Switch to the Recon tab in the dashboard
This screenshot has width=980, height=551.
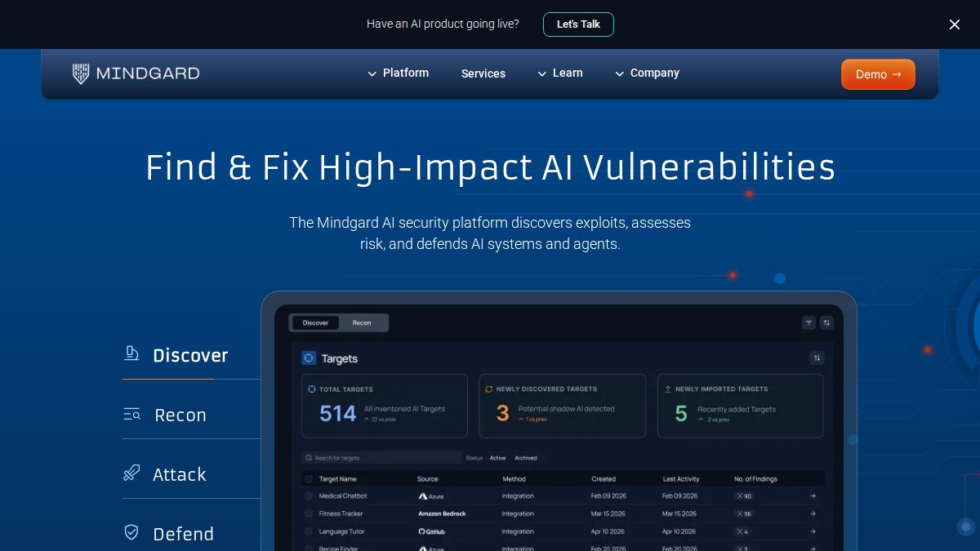pyautogui.click(x=362, y=323)
